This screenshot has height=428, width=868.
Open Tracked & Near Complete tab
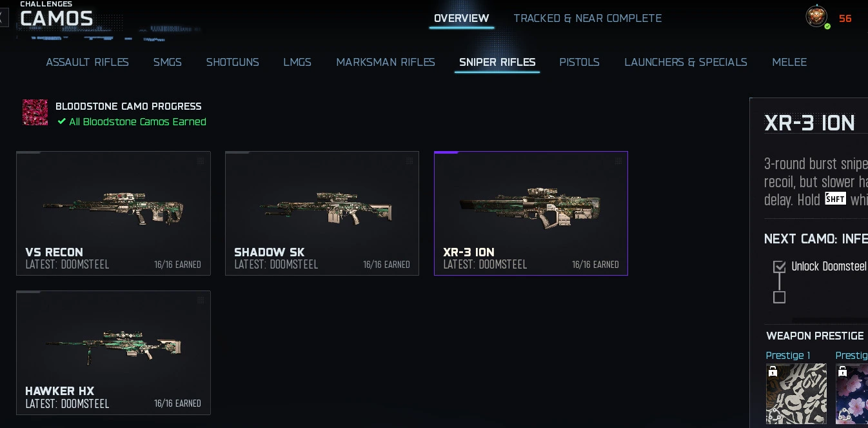tap(587, 18)
